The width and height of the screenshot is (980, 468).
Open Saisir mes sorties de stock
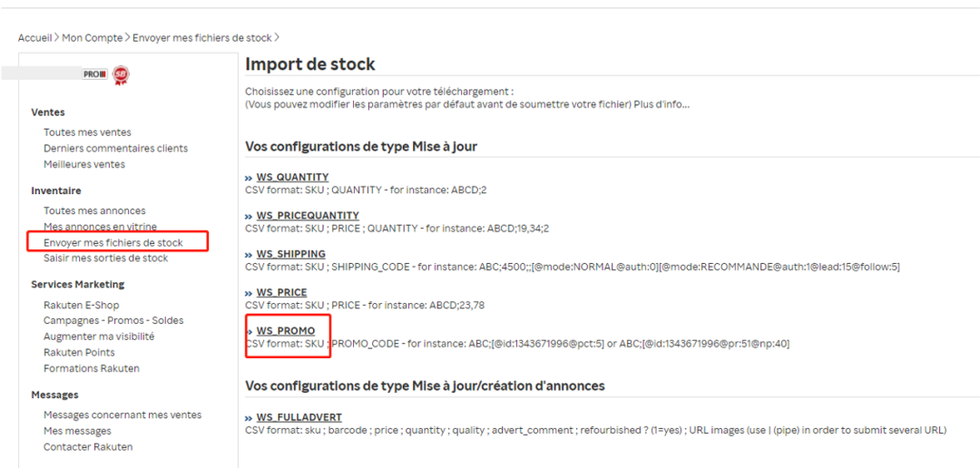tap(105, 258)
